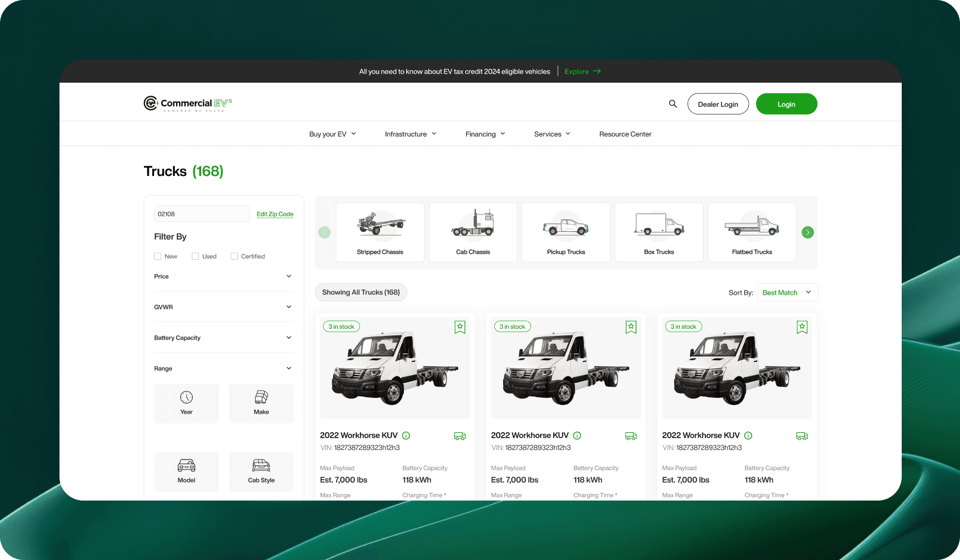Image resolution: width=960 pixels, height=560 pixels.
Task: Click the next arrow in truck type carousel
Action: click(808, 232)
